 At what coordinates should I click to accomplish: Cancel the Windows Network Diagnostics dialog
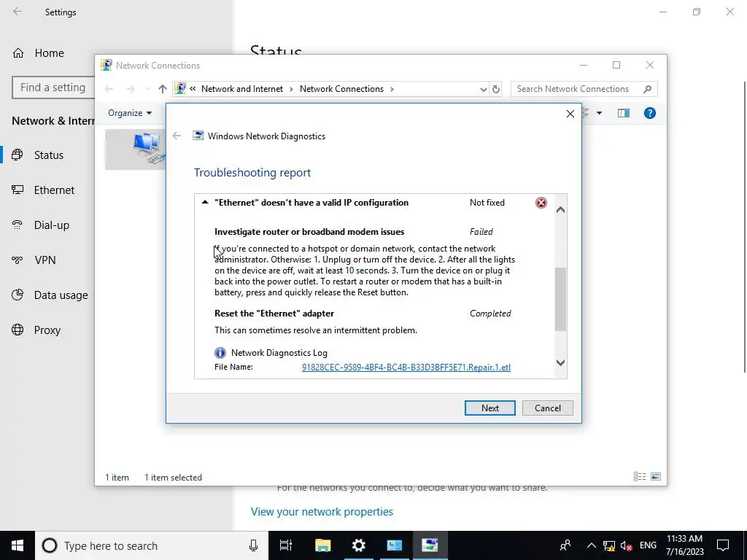coord(547,408)
